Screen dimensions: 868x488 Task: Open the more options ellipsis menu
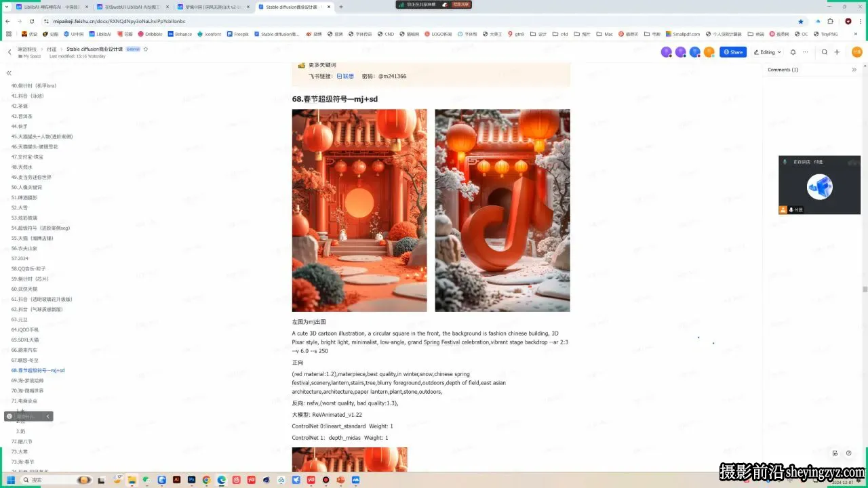click(806, 52)
